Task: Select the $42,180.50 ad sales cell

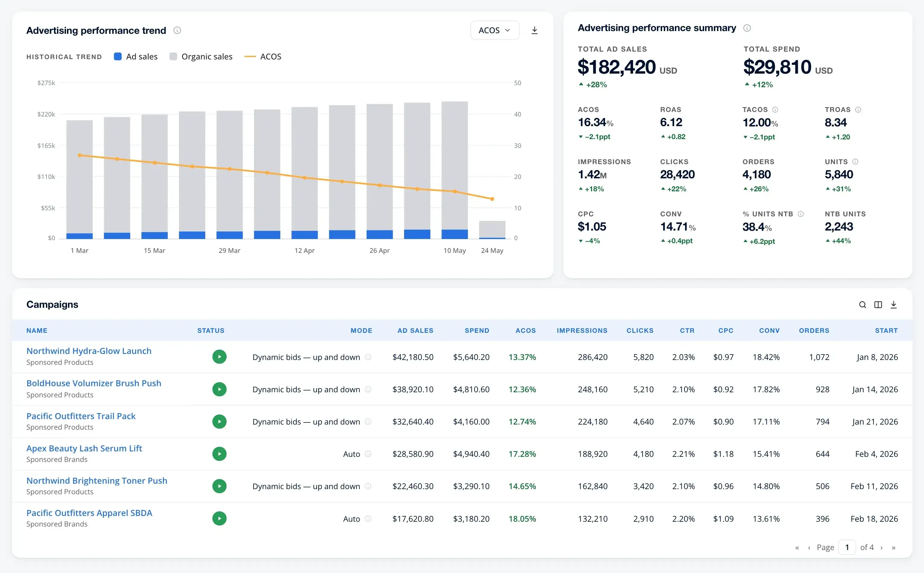Action: coord(413,357)
